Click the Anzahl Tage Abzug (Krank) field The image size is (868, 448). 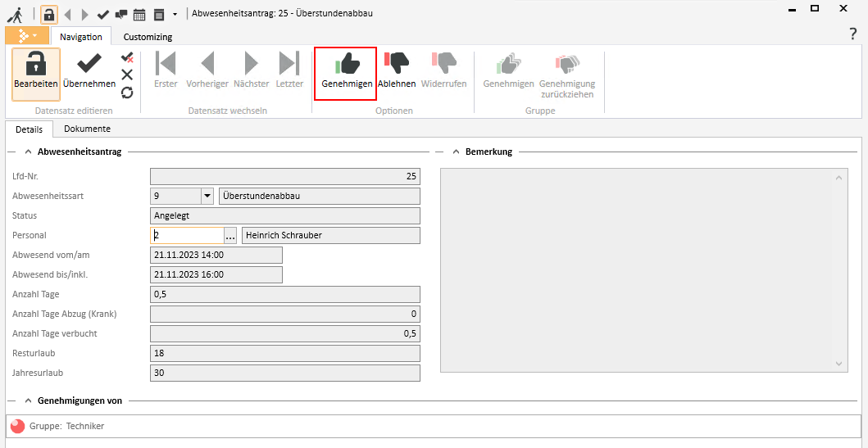pos(285,315)
